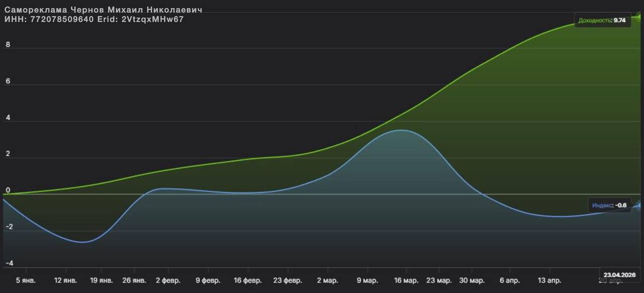Viewport: 644px width, 293px height.
Task: Select the Индекс -0.6 tooltip label
Action: (x=609, y=205)
